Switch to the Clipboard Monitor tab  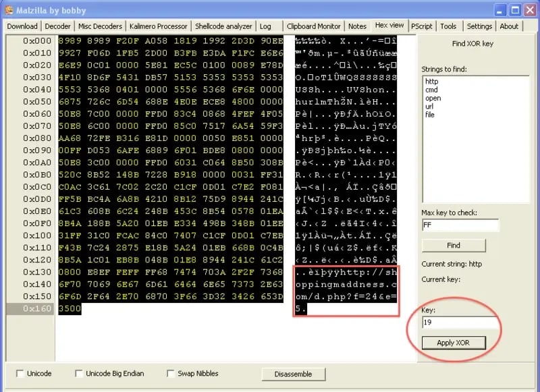313,26
